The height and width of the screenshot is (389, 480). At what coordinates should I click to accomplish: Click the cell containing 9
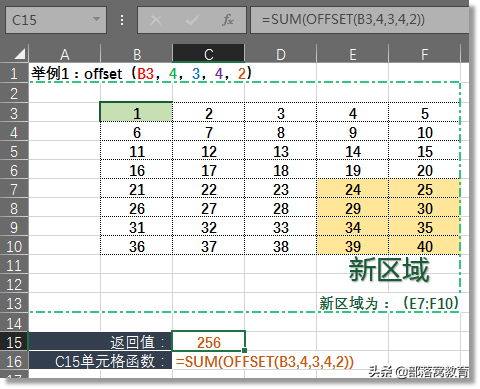[x=353, y=132]
